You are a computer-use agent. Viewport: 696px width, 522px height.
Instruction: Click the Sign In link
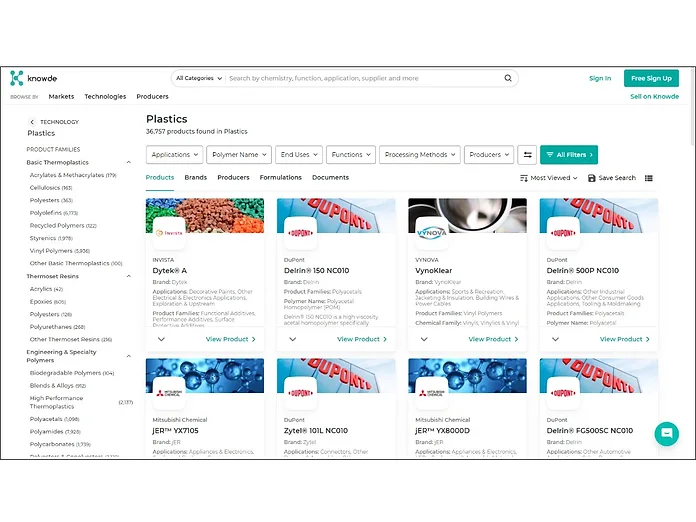[x=600, y=78]
